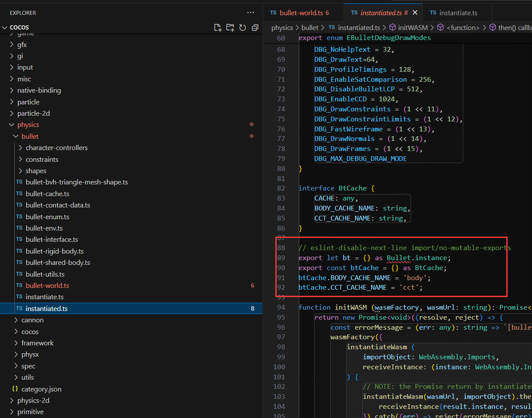The height and width of the screenshot is (418, 532).
Task: Collapse all folders in Explorer
Action: [255, 27]
